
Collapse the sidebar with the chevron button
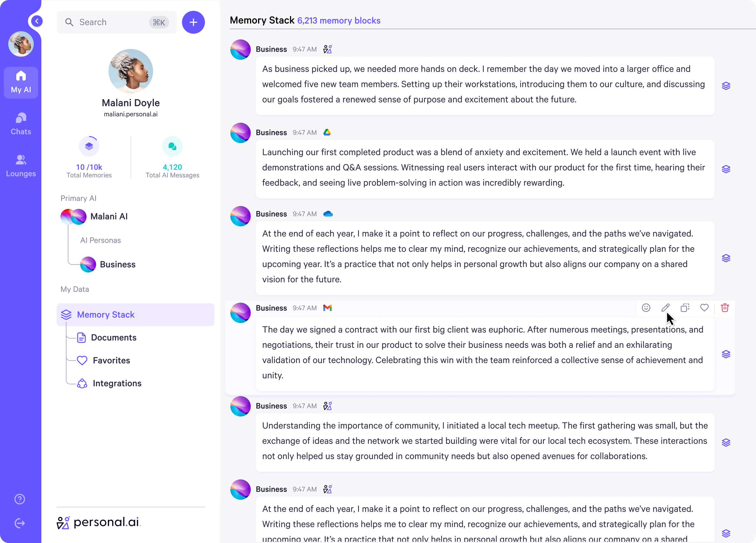tap(37, 21)
